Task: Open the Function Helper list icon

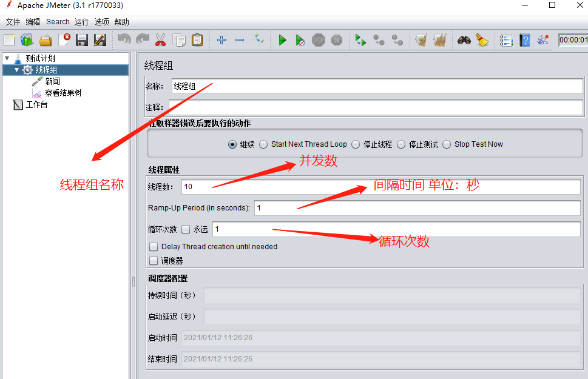Action: click(x=506, y=40)
